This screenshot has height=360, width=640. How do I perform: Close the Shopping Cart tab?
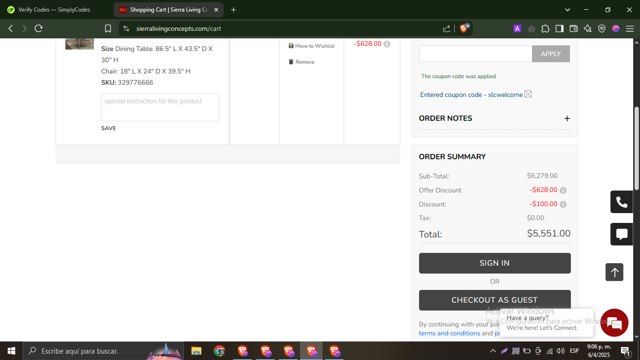click(x=216, y=10)
